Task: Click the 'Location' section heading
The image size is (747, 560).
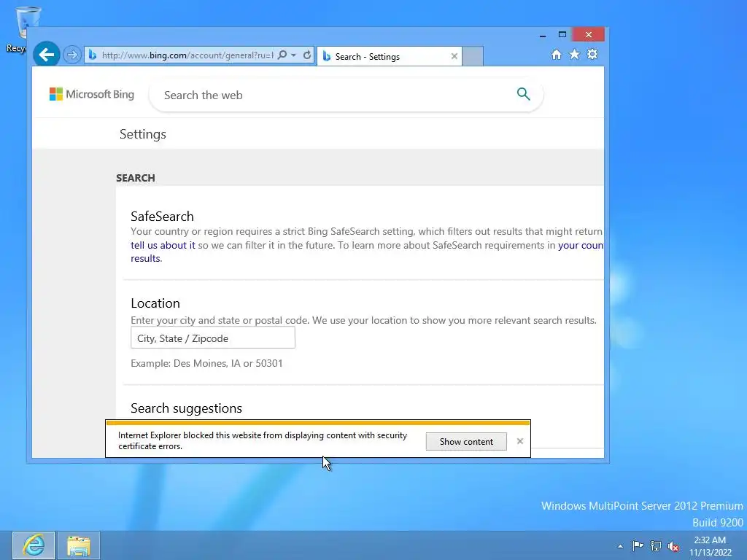Action: [155, 303]
